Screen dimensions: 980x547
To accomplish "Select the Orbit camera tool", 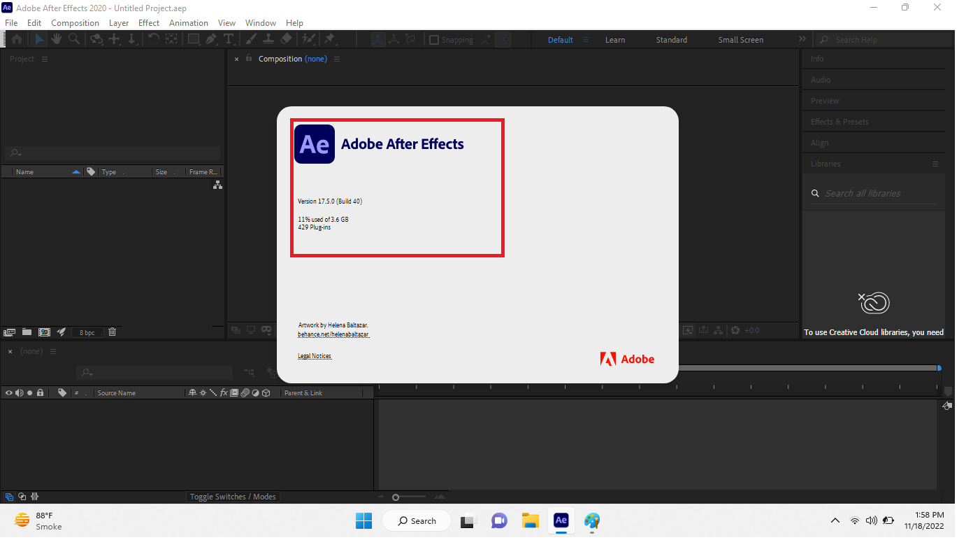I will point(97,40).
